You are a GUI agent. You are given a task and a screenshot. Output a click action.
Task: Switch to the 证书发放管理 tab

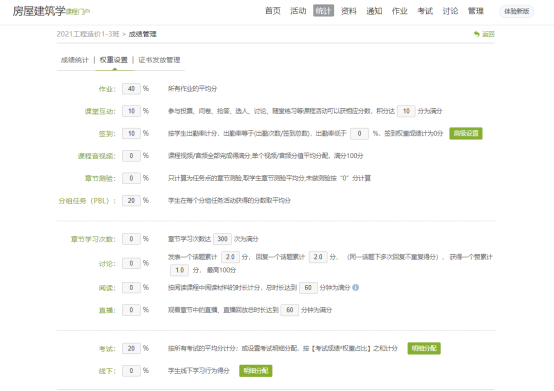pyautogui.click(x=159, y=60)
